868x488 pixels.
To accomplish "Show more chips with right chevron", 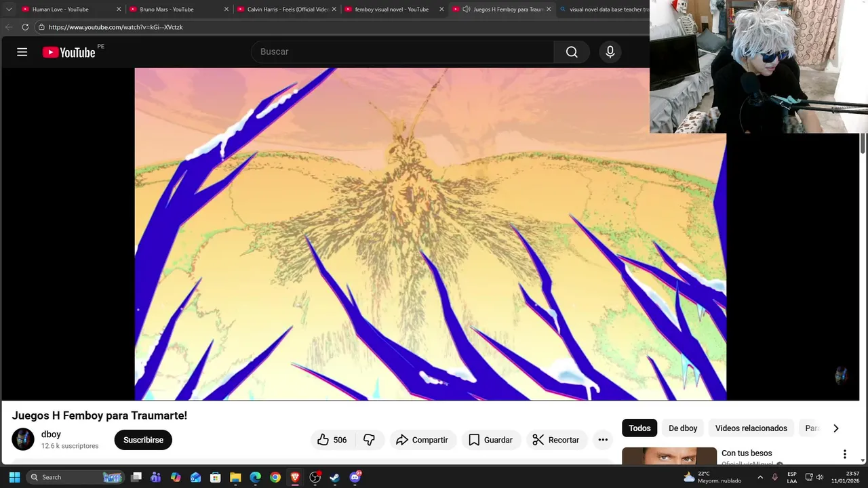I will pyautogui.click(x=835, y=428).
